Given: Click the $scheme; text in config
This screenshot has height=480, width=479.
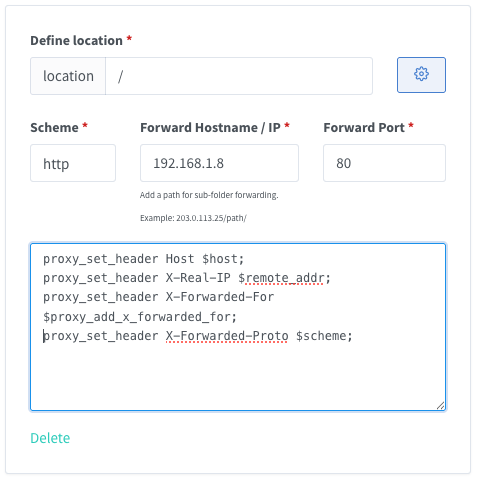Looking at the screenshot, I should (x=324, y=336).
